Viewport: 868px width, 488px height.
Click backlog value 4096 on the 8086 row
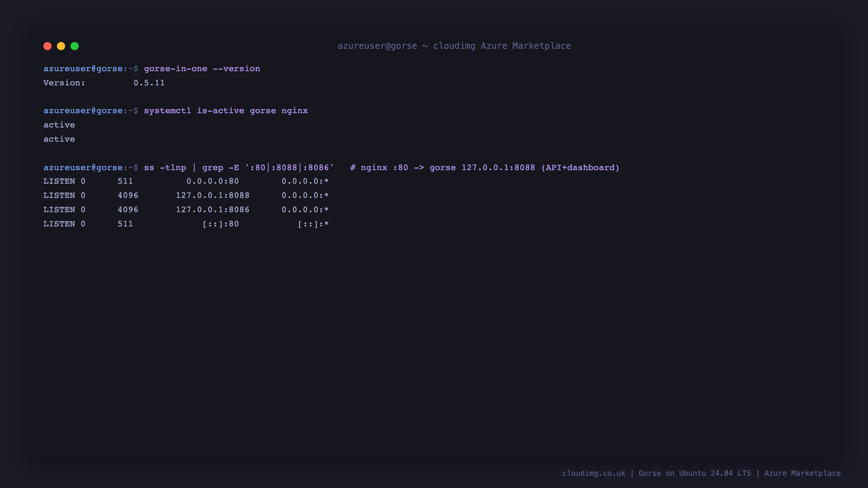[128, 209]
